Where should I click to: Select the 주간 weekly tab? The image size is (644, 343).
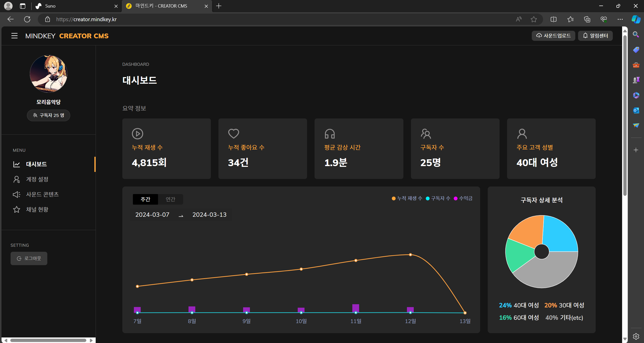pyautogui.click(x=145, y=199)
